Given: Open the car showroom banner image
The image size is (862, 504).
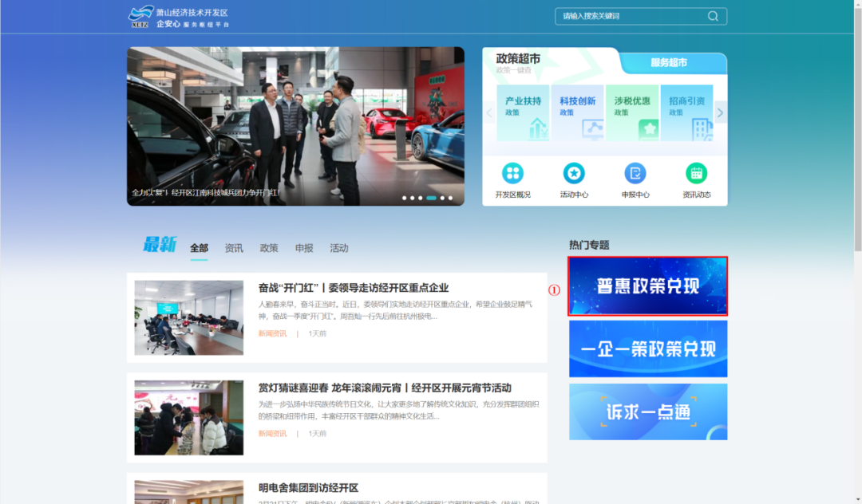Looking at the screenshot, I should [x=295, y=126].
